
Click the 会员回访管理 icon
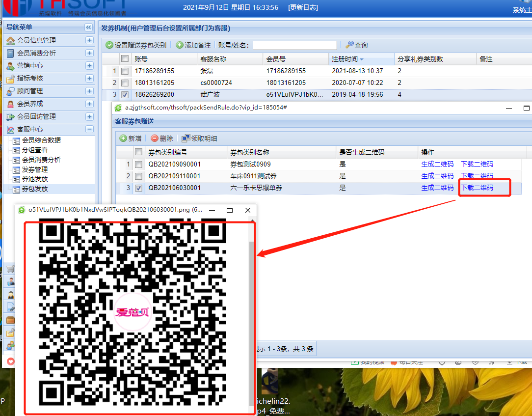pos(10,117)
